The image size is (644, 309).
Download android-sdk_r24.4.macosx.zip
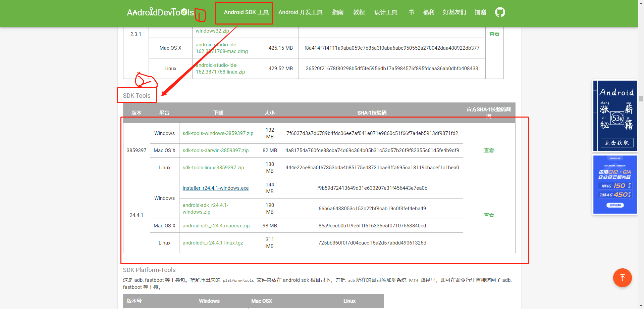tap(216, 226)
